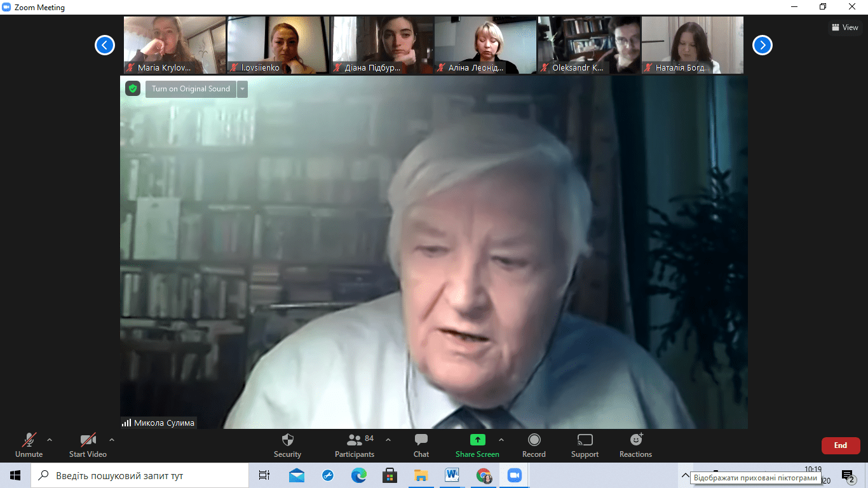Open the Reactions menu

[635, 440]
